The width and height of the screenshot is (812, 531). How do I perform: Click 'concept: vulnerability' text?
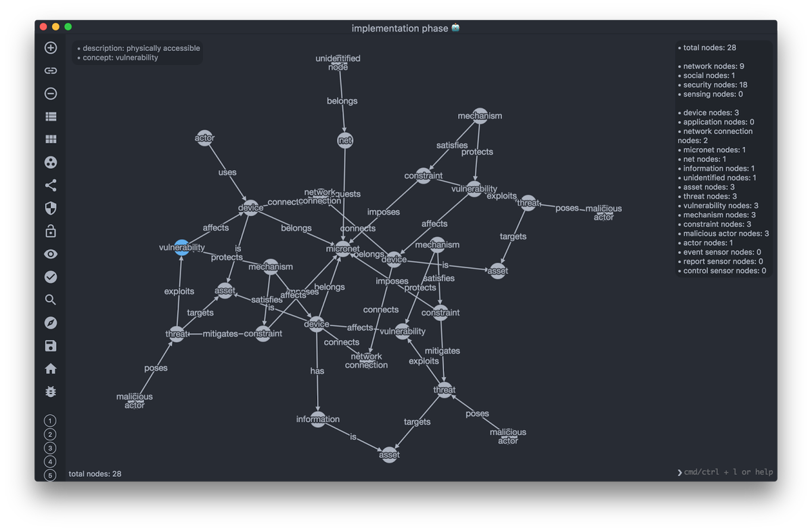(120, 58)
